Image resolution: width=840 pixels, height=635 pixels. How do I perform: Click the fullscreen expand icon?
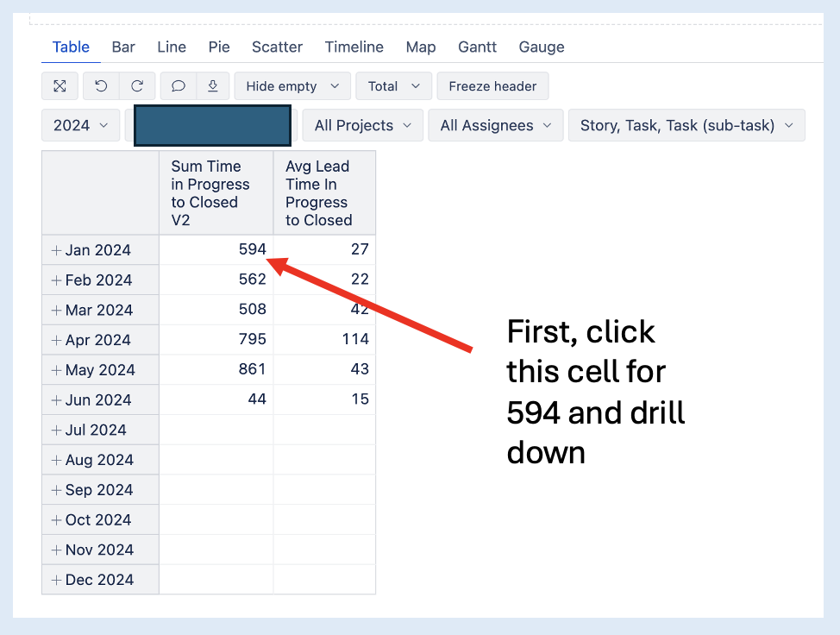click(x=60, y=86)
